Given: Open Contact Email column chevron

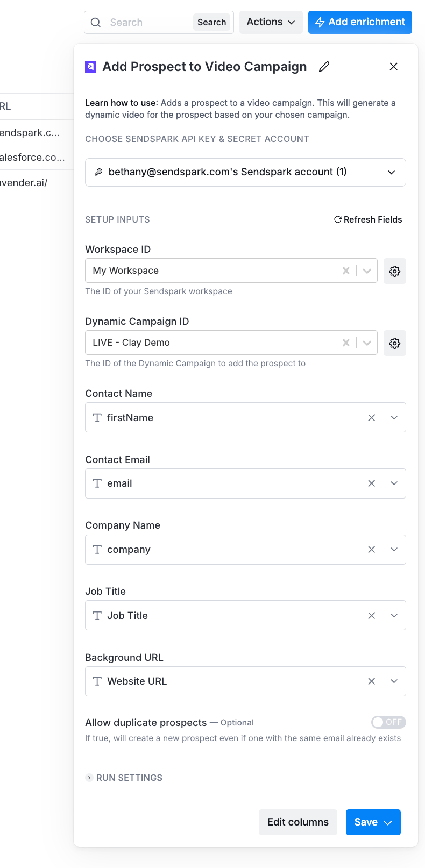Looking at the screenshot, I should coord(394,483).
